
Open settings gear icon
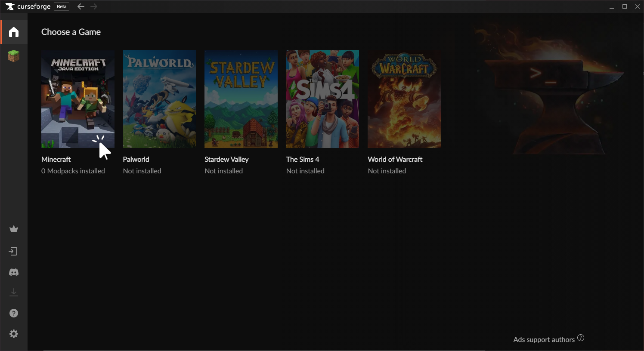14,334
